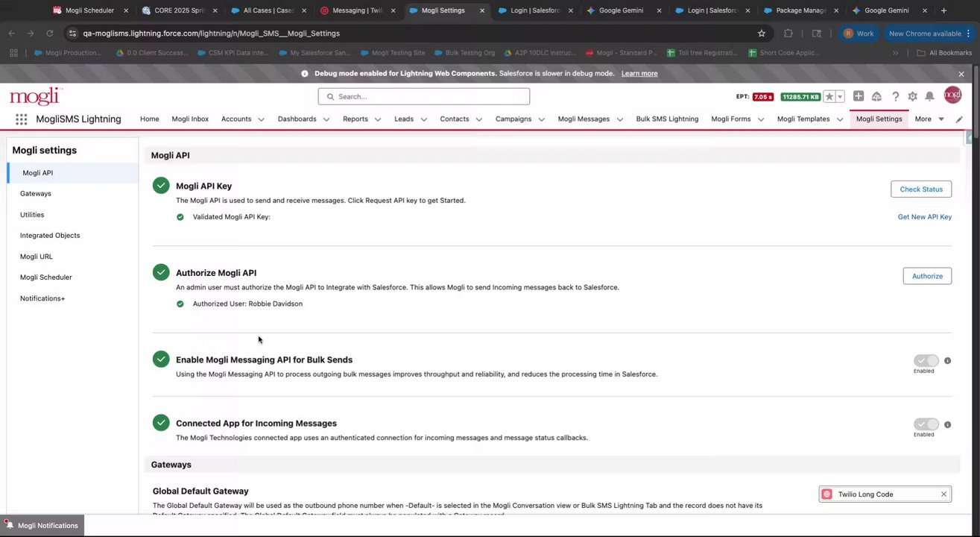Open the More navigation dropdown
Viewport: 980px width, 537px height.
(x=929, y=119)
